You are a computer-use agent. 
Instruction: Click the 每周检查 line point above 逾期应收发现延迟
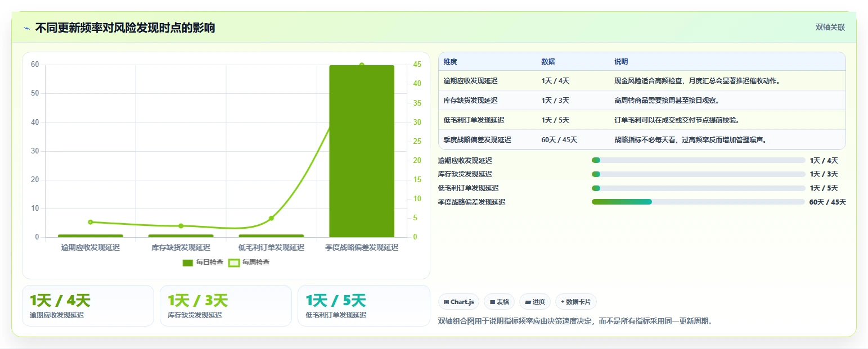[91, 222]
